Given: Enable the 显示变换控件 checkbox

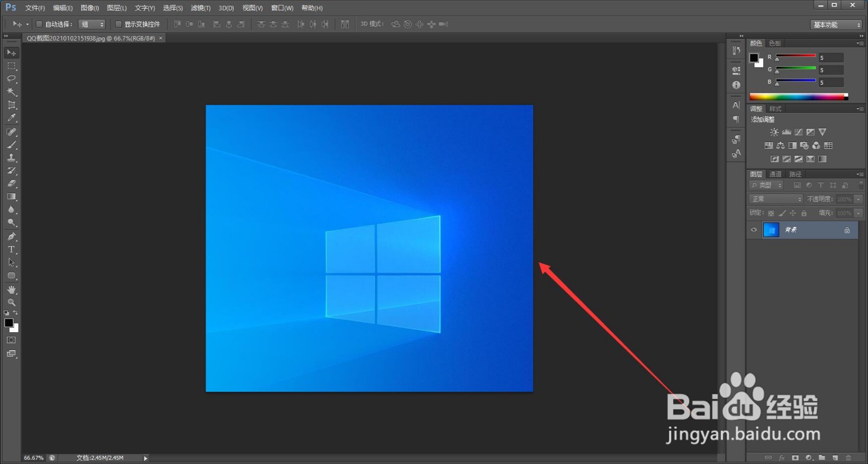Looking at the screenshot, I should (x=118, y=24).
